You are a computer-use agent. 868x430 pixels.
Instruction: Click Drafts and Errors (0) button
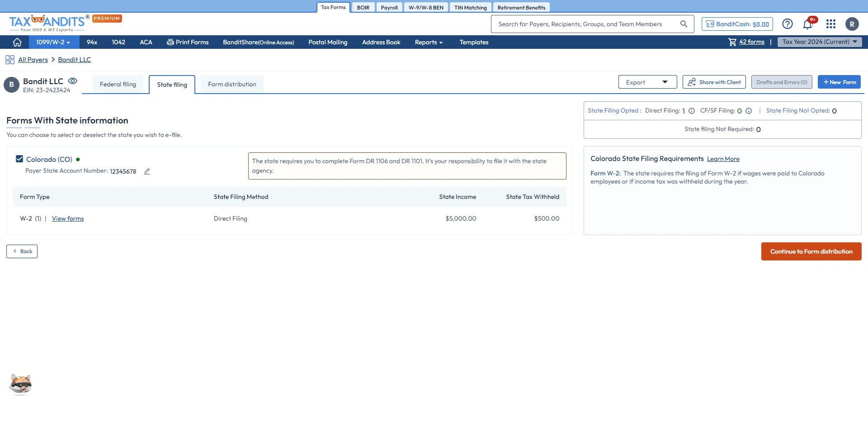point(782,82)
